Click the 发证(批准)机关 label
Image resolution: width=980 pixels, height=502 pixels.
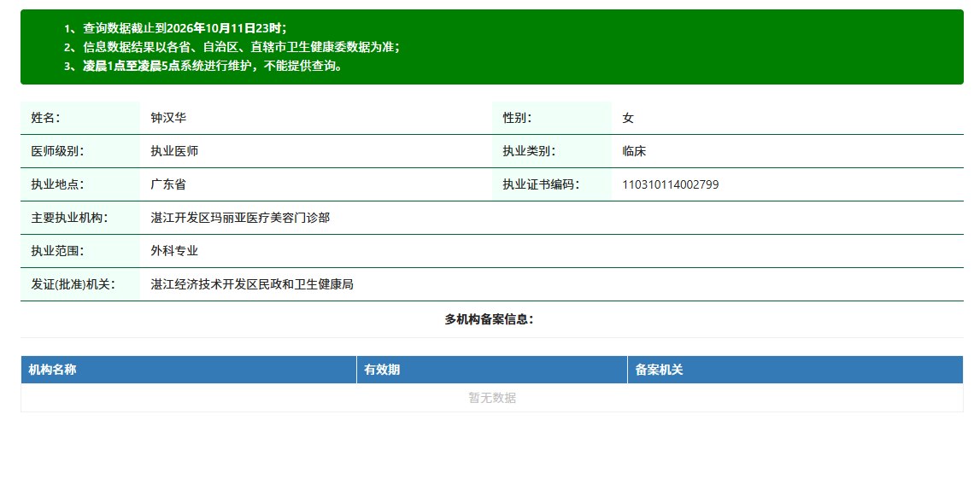pos(73,284)
